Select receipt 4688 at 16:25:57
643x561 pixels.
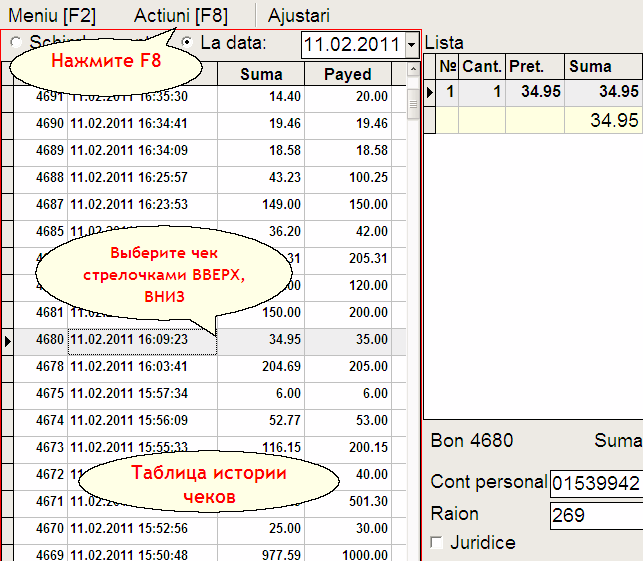click(203, 178)
